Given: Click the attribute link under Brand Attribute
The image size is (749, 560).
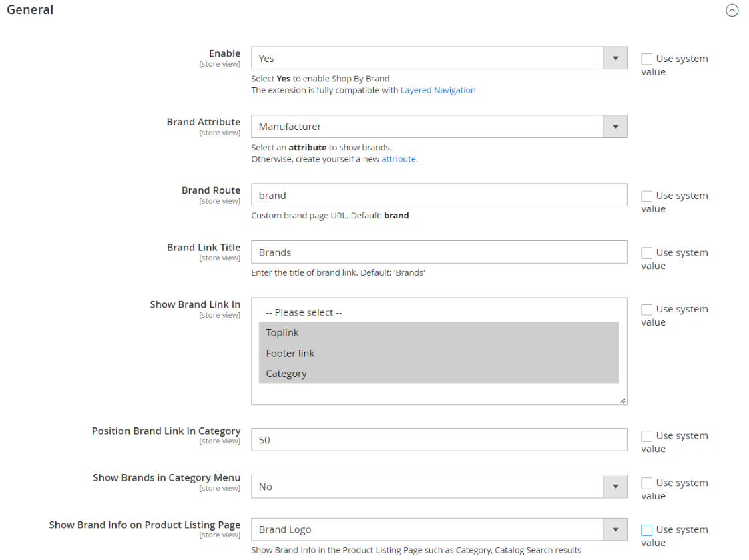Looking at the screenshot, I should [x=399, y=159].
